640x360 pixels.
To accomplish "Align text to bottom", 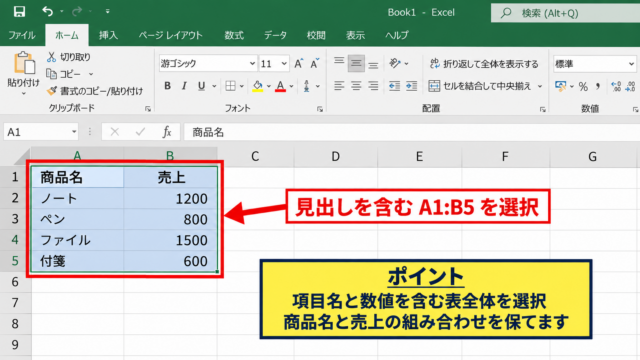I will 373,64.
